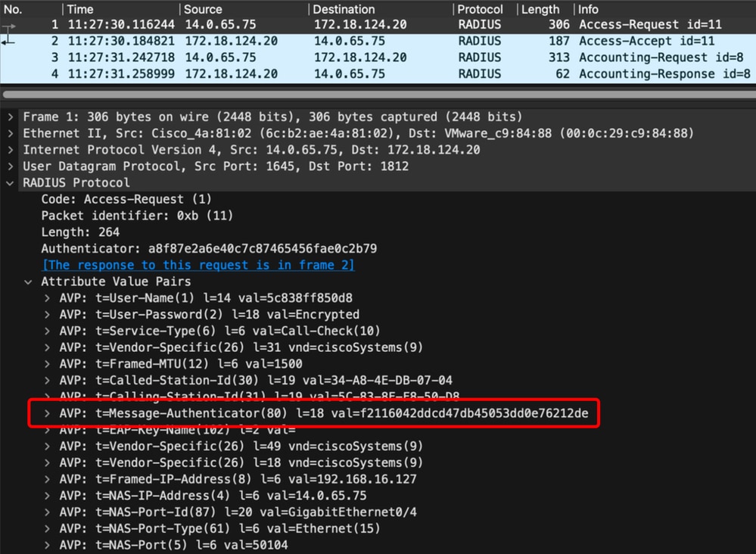
Task: Select AVP Message-Authenticator val=f2116042... text
Action: (x=324, y=413)
